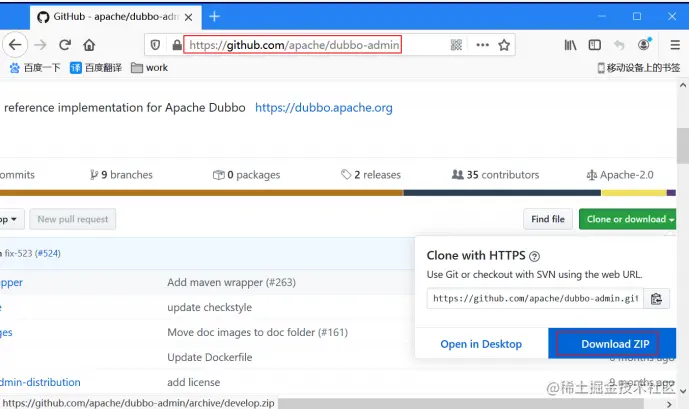Click the forward navigation arrow
This screenshot has height=409, width=689.
pyautogui.click(x=40, y=45)
